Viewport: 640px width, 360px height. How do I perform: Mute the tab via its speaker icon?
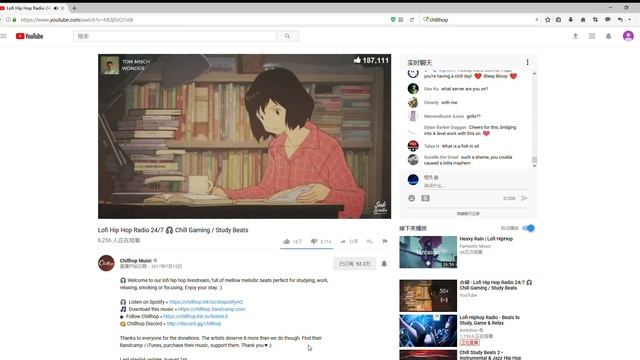(56, 8)
